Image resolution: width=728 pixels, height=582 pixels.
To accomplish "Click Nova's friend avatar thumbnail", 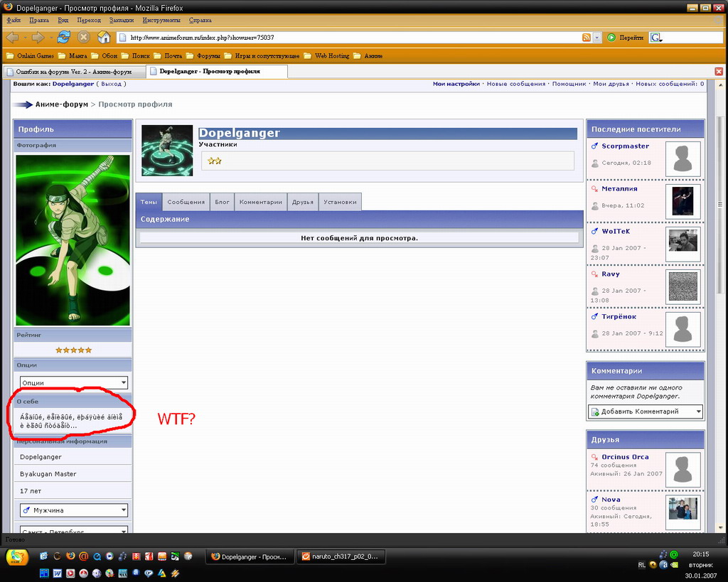I will coord(682,508).
